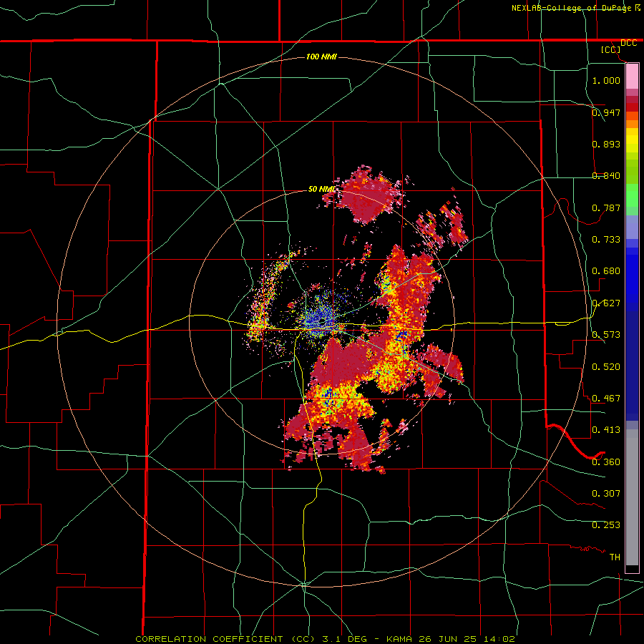Click the 0.253 legend value
This screenshot has width=644, height=644.
pos(606,525)
